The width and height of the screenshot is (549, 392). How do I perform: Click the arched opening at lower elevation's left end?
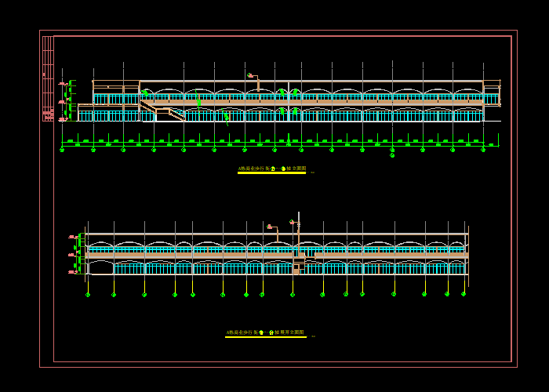[101, 267]
